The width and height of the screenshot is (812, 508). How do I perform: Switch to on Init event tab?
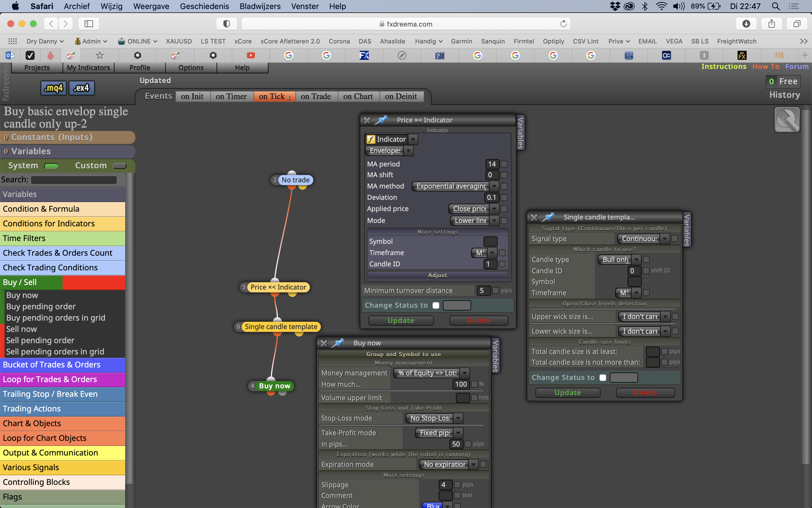(x=192, y=97)
